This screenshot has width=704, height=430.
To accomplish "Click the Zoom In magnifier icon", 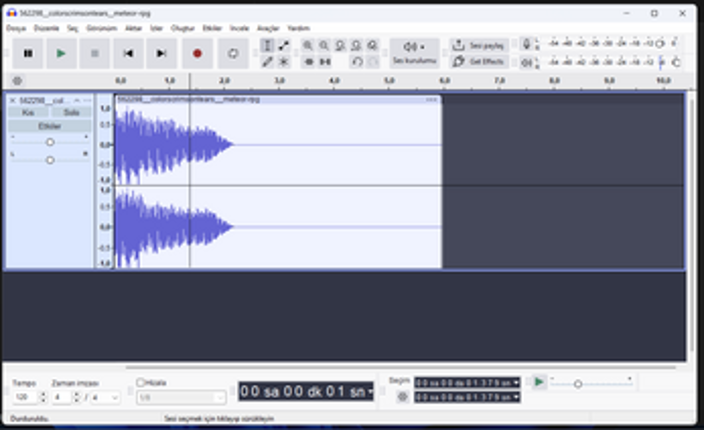I will (308, 46).
